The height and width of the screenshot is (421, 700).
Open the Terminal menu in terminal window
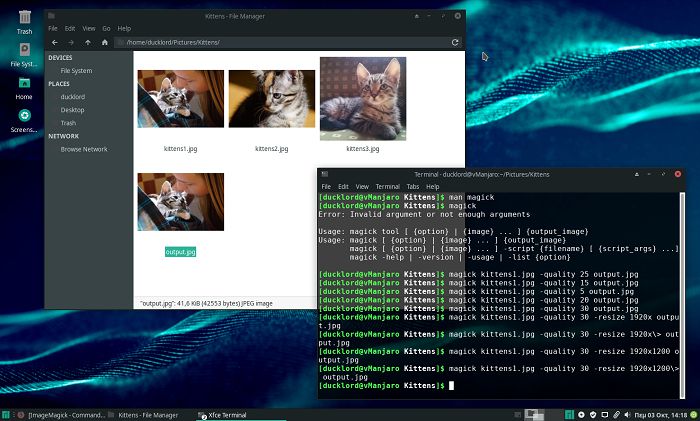click(388, 186)
